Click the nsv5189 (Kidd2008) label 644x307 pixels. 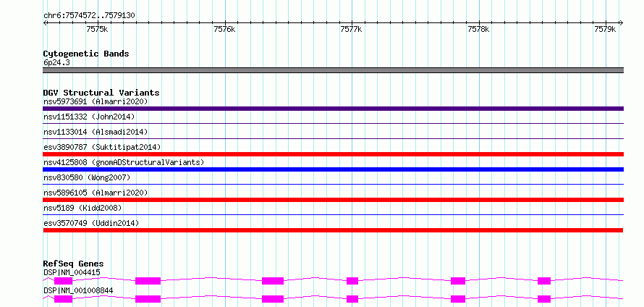tap(82, 208)
